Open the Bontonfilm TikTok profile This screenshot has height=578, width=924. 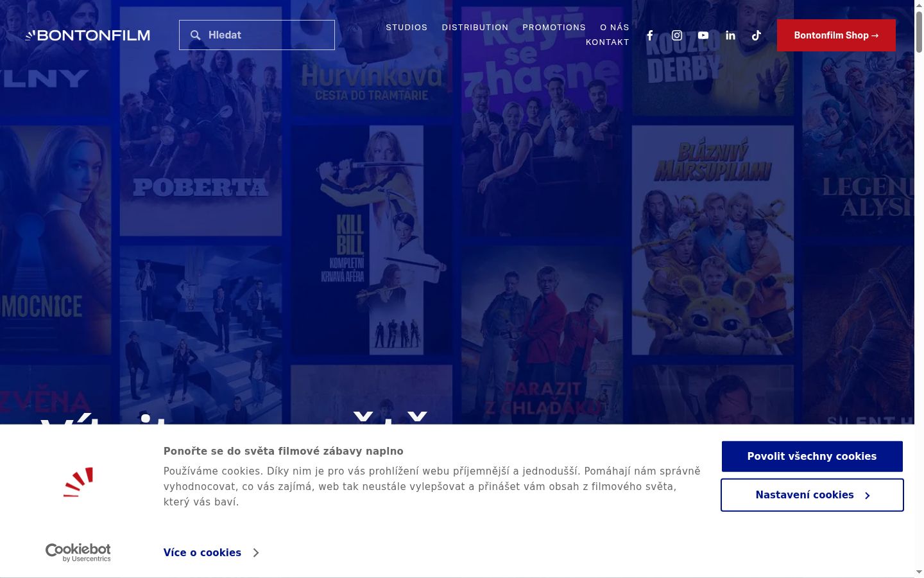[757, 35]
